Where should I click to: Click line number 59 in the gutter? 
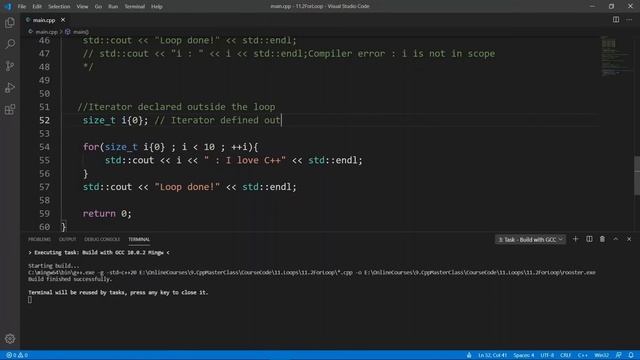44,213
